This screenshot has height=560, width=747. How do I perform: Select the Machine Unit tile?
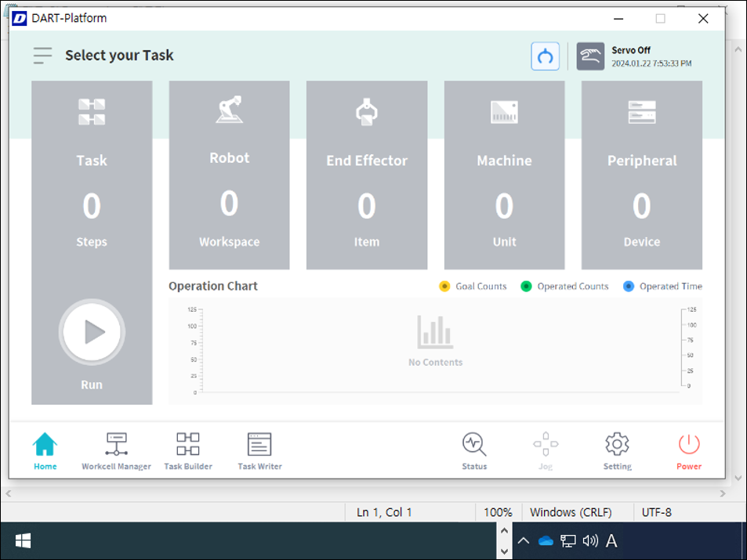(504, 175)
